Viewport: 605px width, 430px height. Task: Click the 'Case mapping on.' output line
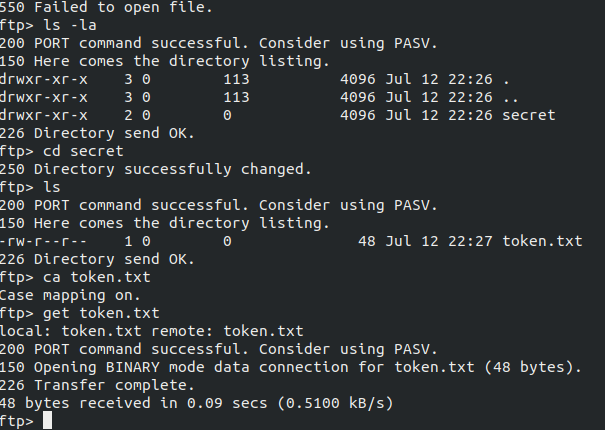[70, 295]
